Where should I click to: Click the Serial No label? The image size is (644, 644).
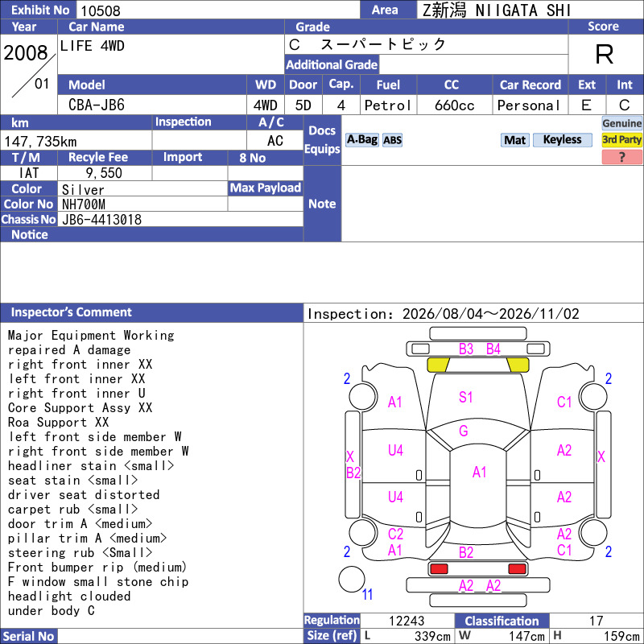pos(28,636)
